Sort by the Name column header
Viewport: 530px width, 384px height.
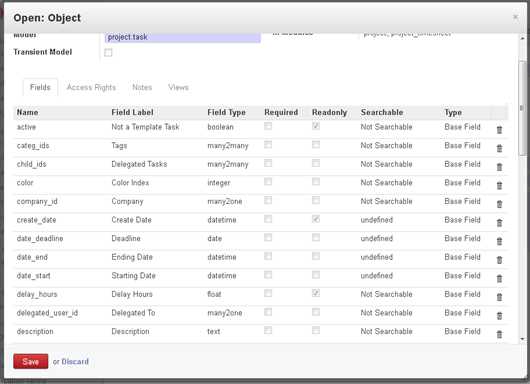click(27, 112)
